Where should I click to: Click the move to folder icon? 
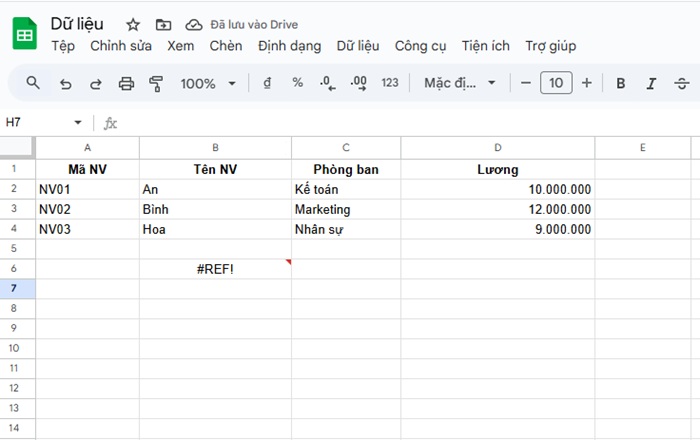coord(164,24)
